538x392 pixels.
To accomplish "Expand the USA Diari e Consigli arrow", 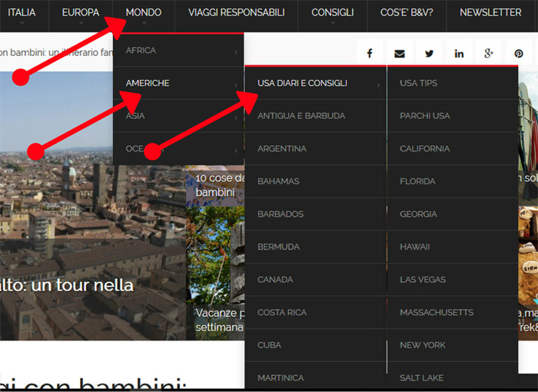I will (x=378, y=84).
